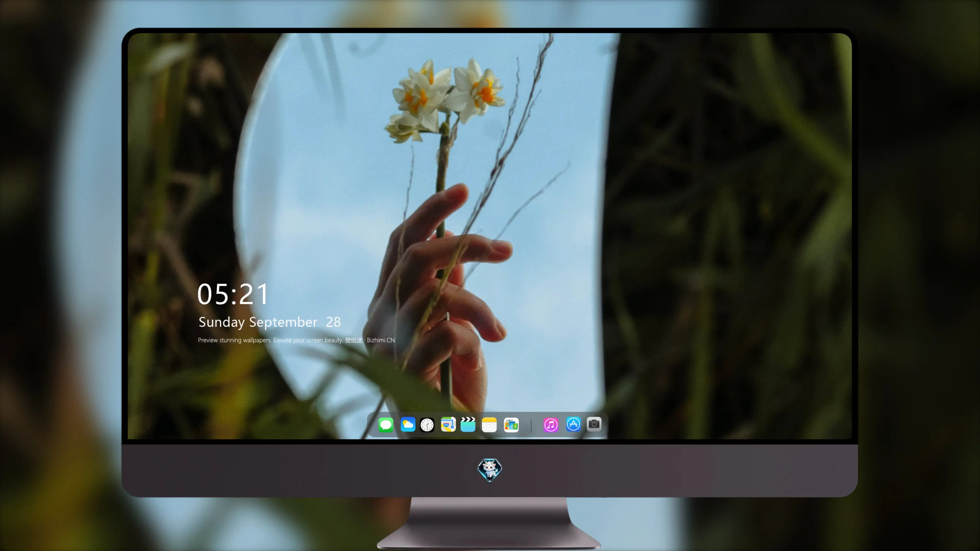Launch the Videos clapperboard app

coord(468,424)
